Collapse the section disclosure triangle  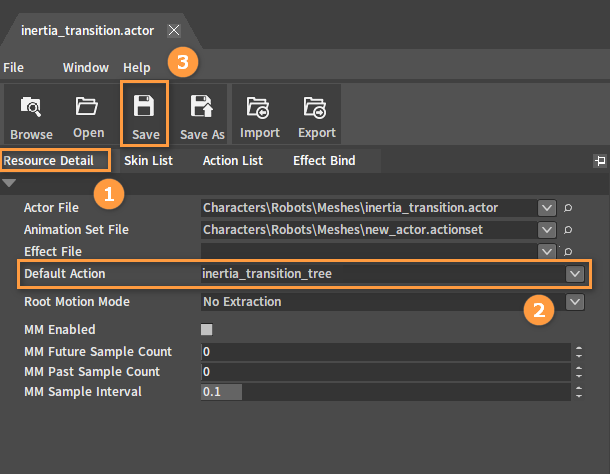[9, 183]
